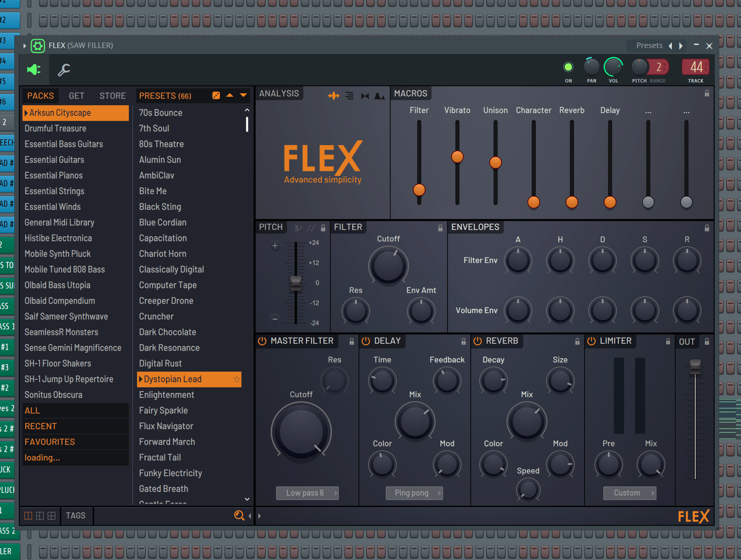The image size is (741, 560).
Task: Click the lock icon on the ENVELOPES panel
Action: (707, 228)
